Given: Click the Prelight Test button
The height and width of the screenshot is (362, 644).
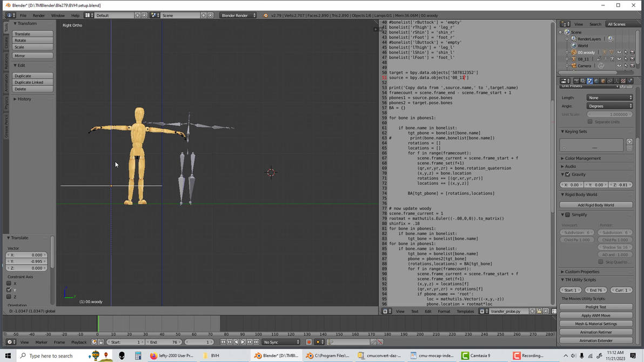Looking at the screenshot, I should (596, 306).
